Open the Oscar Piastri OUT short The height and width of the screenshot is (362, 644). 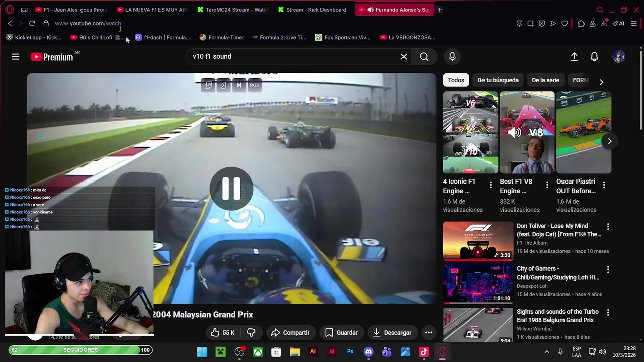tap(584, 132)
